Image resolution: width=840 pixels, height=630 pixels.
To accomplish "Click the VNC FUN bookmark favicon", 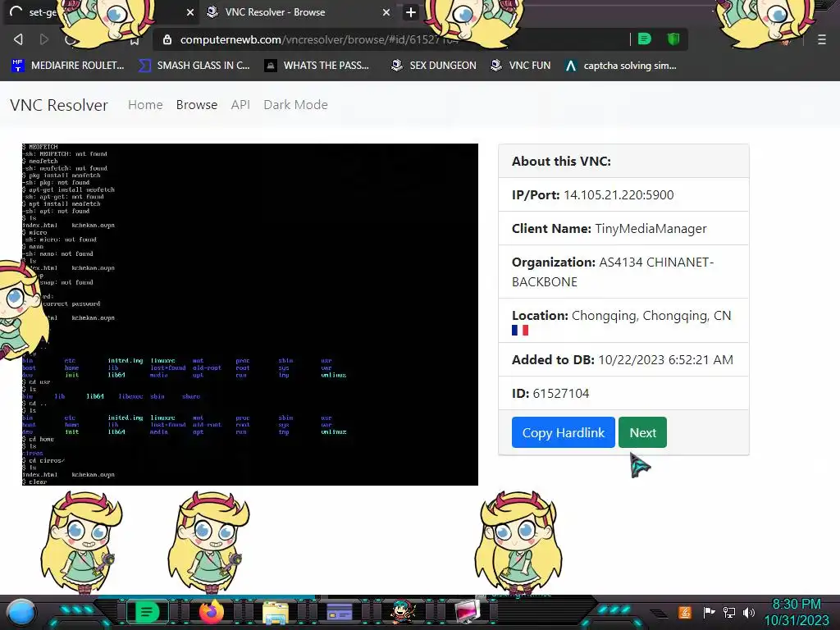I will 496,66.
